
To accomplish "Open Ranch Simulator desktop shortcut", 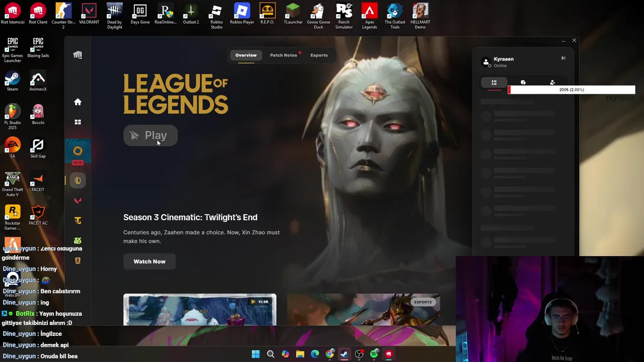I will tap(344, 16).
